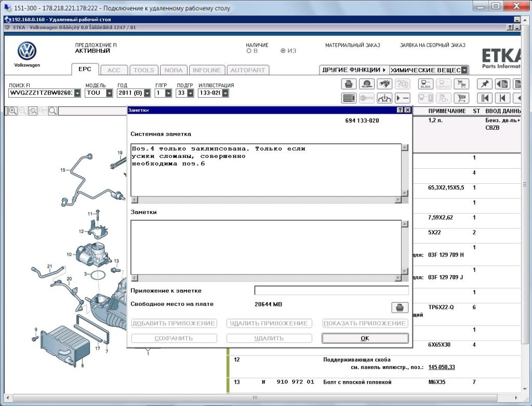Click the previous document page arrow icon
Screen dimensions: 532x406
click(502, 84)
